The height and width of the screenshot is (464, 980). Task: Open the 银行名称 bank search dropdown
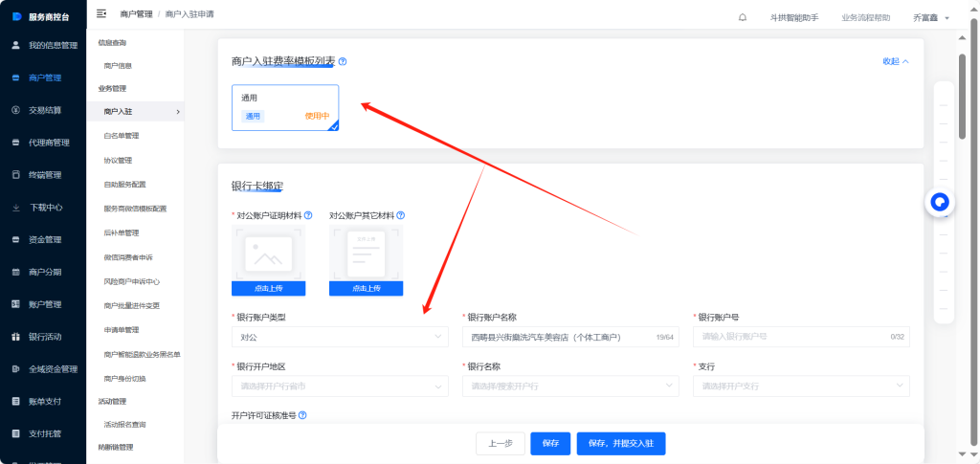(570, 386)
